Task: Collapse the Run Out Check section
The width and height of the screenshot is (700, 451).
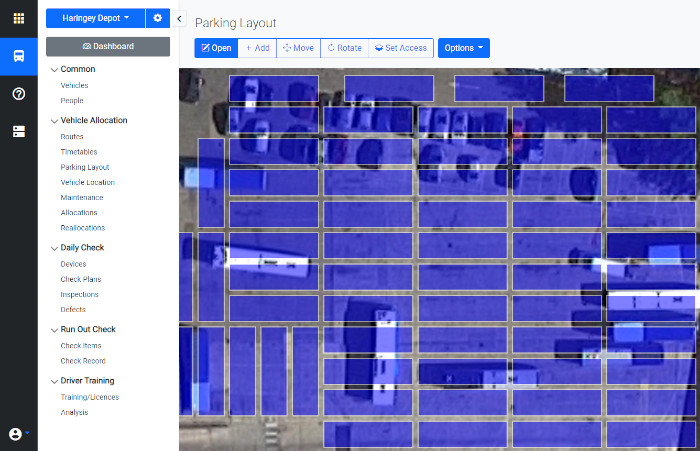Action: point(83,329)
